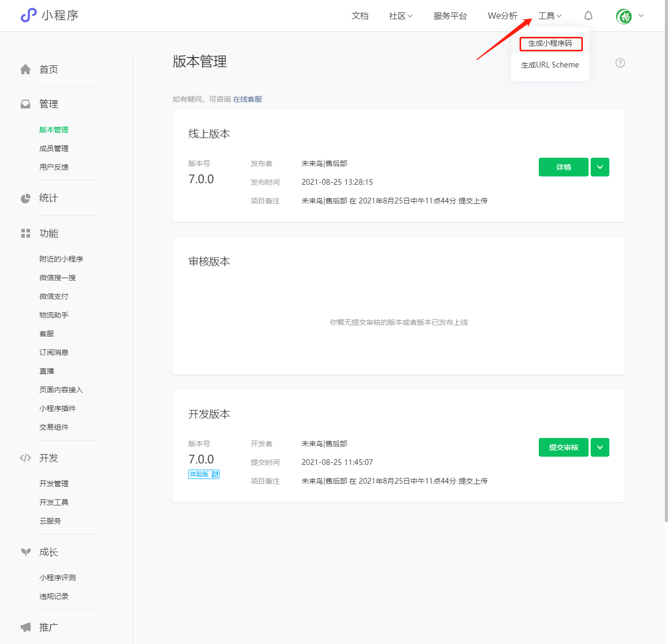
Task: Open the 推广 megaphone section
Action: (25, 627)
